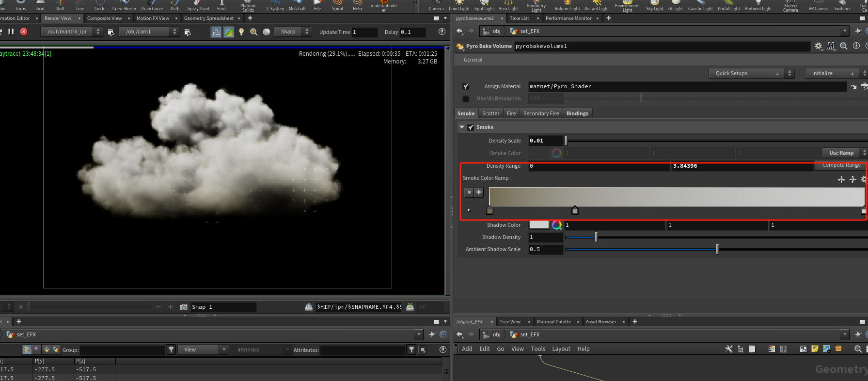Screen dimensions: 868x381
Task: Select the Sky Light shelf tool
Action: [655, 6]
